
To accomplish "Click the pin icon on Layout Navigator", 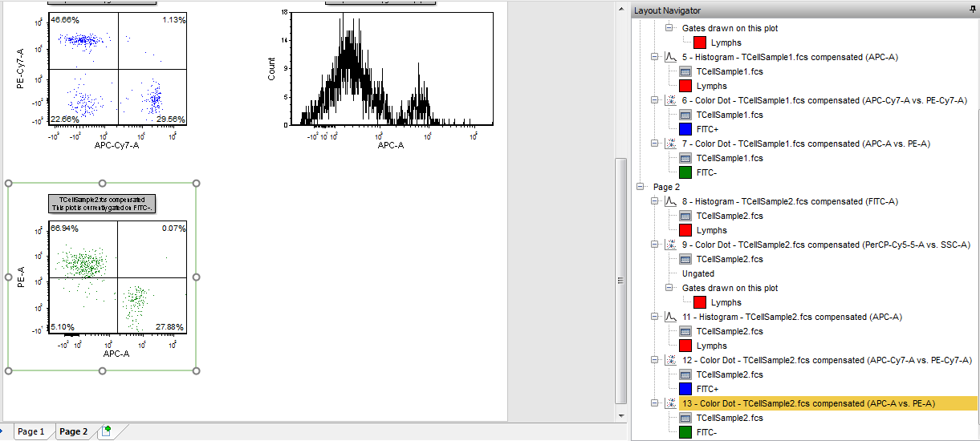I will 973,10.
